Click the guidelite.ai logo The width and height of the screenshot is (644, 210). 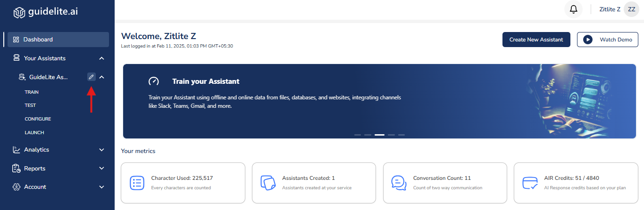pyautogui.click(x=45, y=12)
